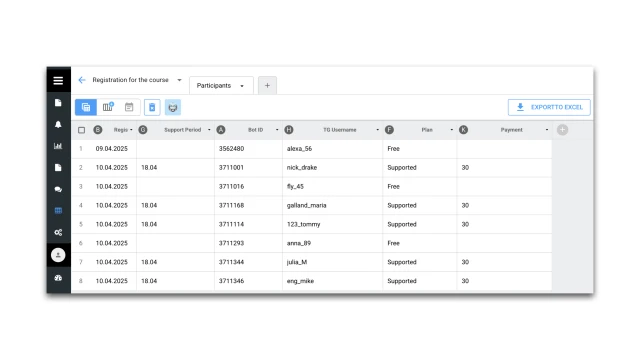Open the hamburger menu in the sidebar
Image resolution: width=640 pixels, height=360 pixels.
(x=58, y=80)
